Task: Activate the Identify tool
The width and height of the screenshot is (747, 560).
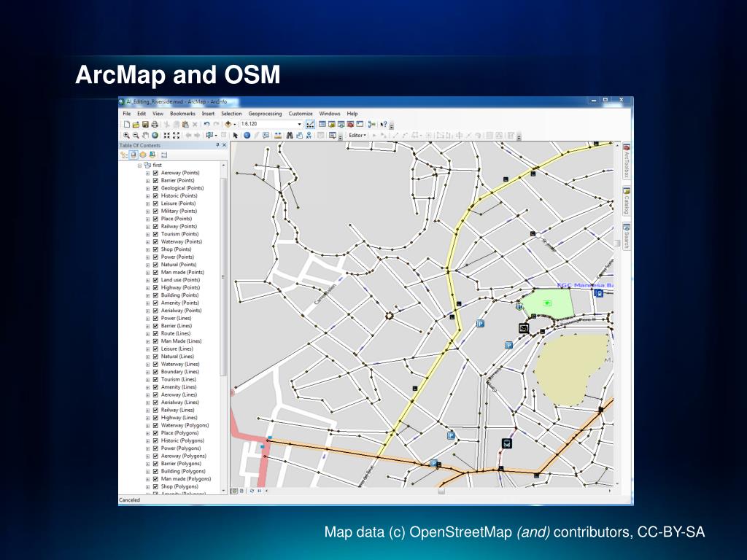Action: click(x=247, y=135)
